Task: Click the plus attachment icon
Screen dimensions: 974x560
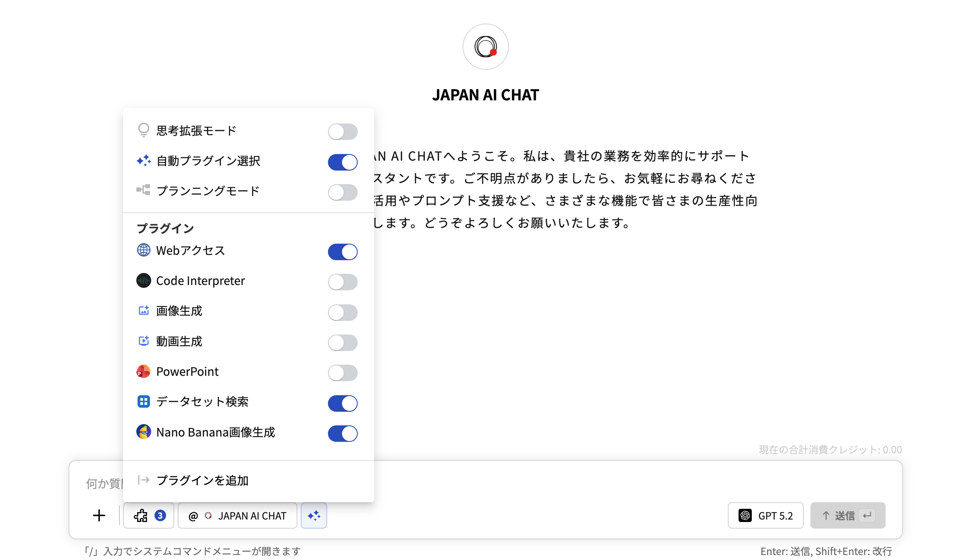Action: pos(99,515)
